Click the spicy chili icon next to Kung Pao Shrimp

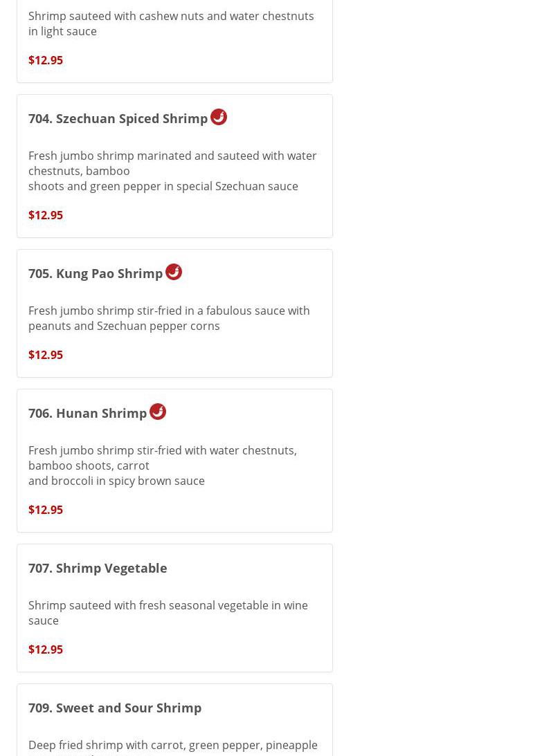pos(174,272)
